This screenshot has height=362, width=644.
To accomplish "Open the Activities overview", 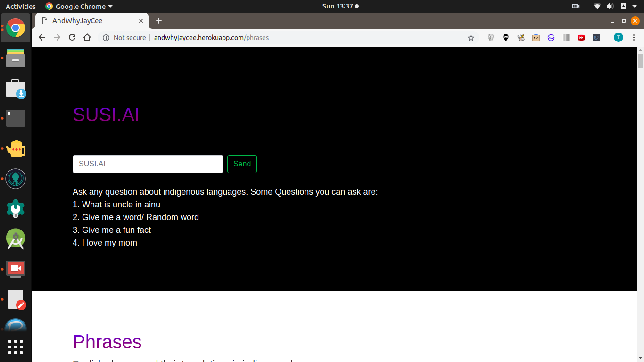I will tap(21, 6).
